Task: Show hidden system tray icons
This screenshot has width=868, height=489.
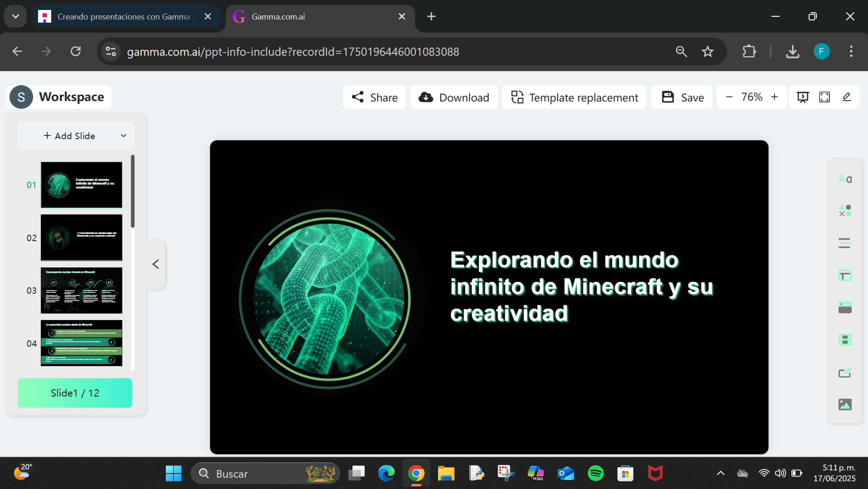Action: click(721, 474)
